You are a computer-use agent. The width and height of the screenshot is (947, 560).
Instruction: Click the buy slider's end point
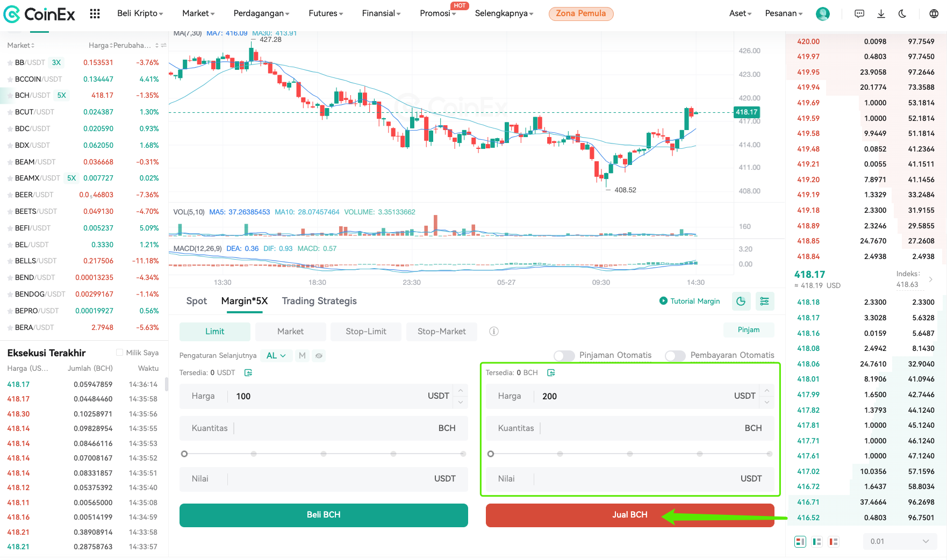[463, 454]
